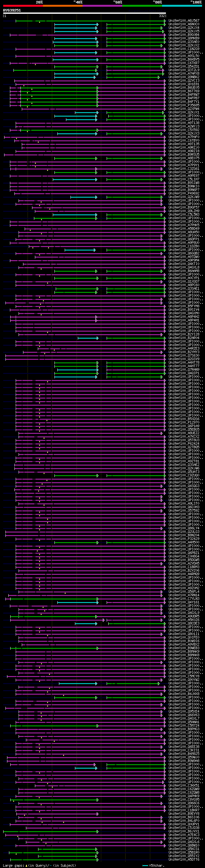Select the UniRef100_A2WYJ3 label

point(184,126)
